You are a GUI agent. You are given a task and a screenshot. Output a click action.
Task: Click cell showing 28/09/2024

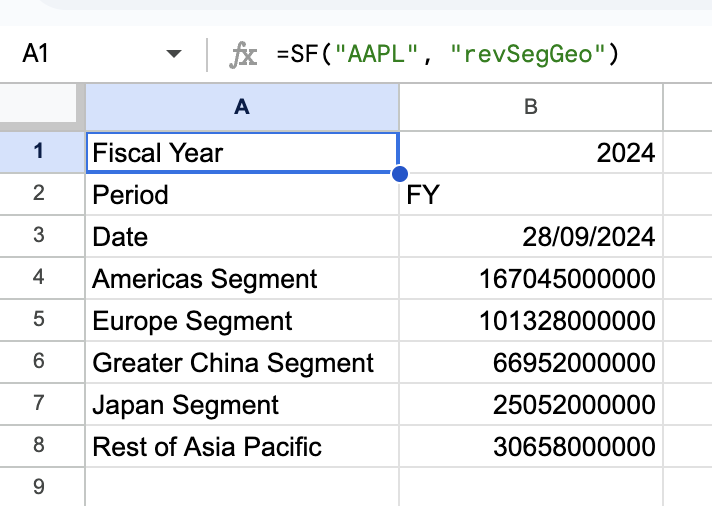(x=531, y=236)
